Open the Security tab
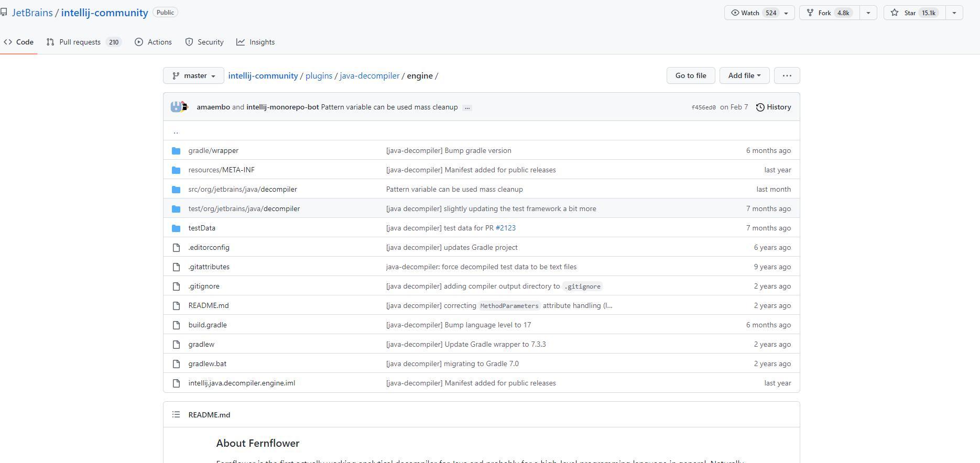The width and height of the screenshot is (980, 463). click(204, 42)
